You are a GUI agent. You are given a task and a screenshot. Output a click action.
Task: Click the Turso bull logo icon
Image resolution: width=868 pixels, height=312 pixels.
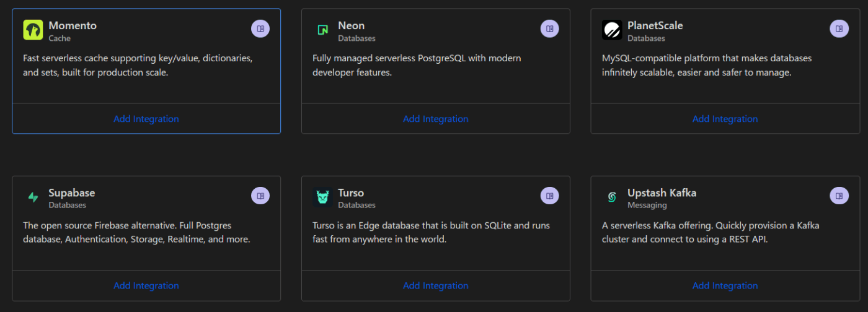tap(322, 197)
